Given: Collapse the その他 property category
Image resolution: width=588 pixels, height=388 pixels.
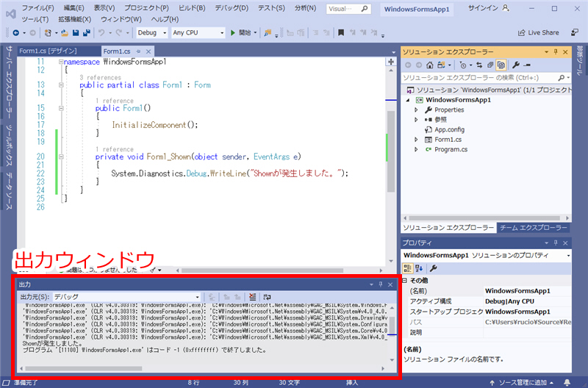Looking at the screenshot, I should pyautogui.click(x=405, y=281).
